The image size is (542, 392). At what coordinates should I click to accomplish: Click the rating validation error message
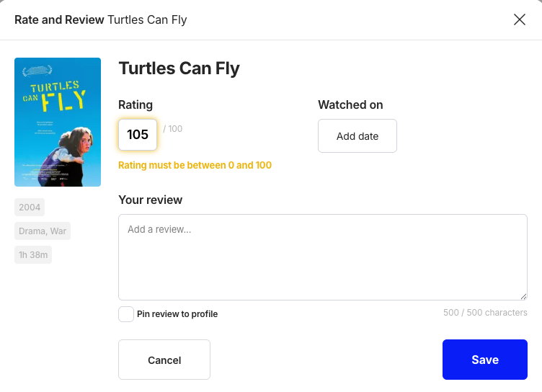195,165
